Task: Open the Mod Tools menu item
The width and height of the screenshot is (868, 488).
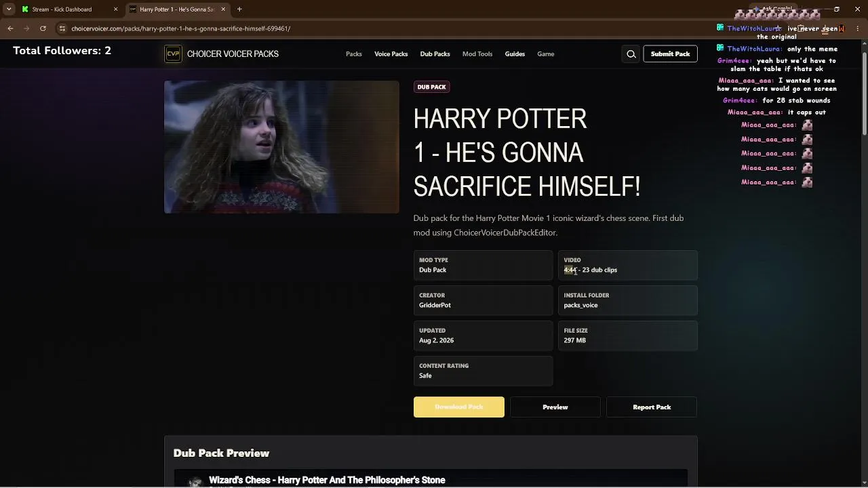Action: tap(477, 54)
